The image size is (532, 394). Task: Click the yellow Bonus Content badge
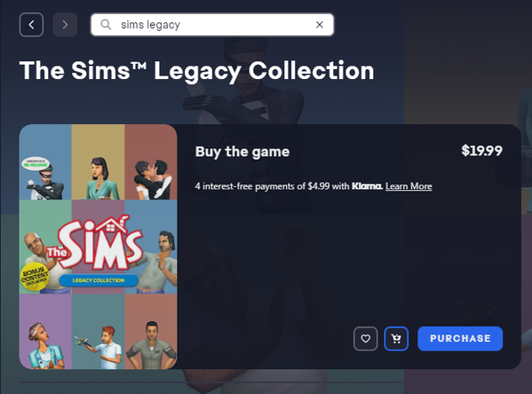tap(35, 277)
